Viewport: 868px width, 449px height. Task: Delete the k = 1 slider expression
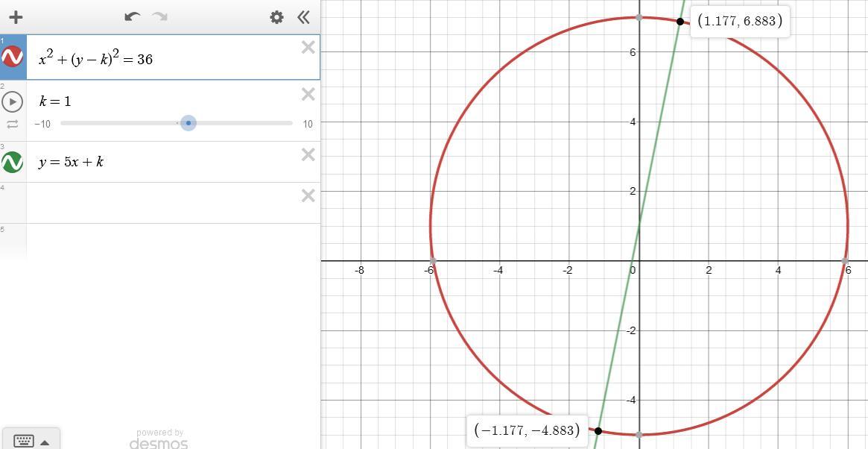point(308,95)
